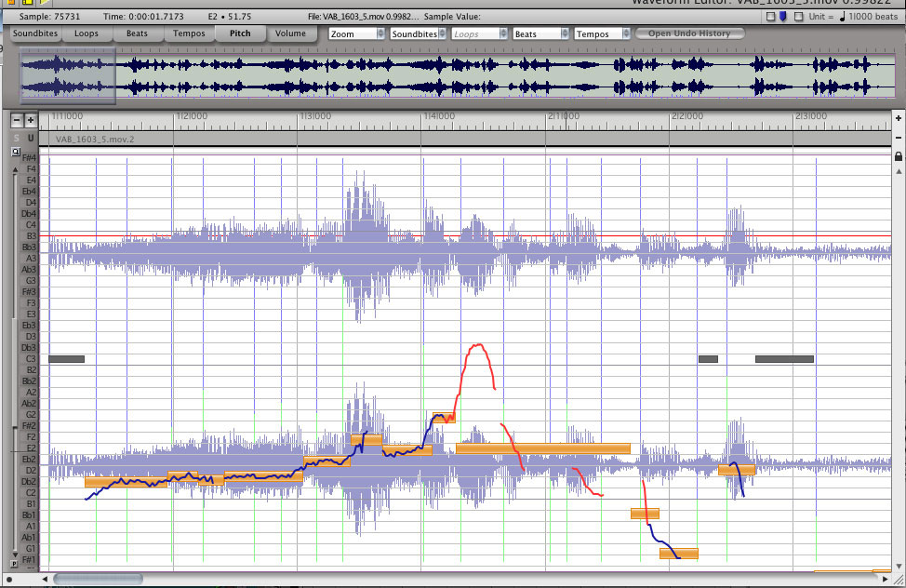Click the magnifier icon below the S button
The width and height of the screenshot is (906, 588).
(x=16, y=151)
